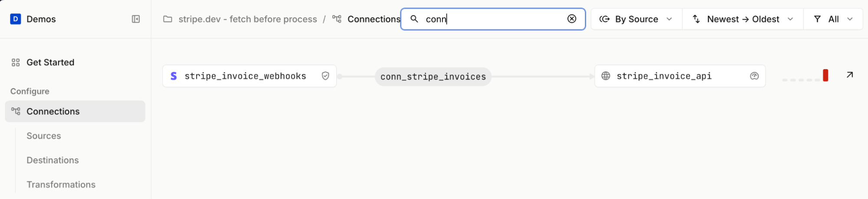Select Sources in the sidebar

pyautogui.click(x=44, y=136)
